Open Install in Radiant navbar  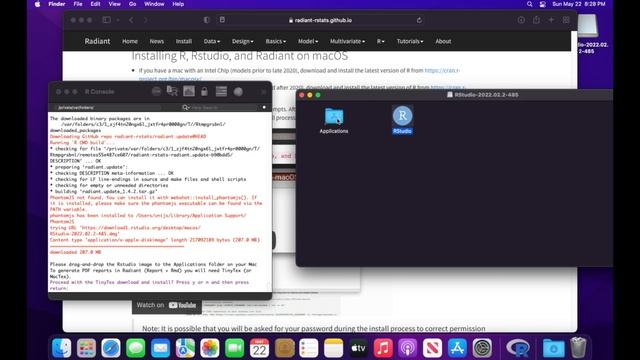(184, 41)
